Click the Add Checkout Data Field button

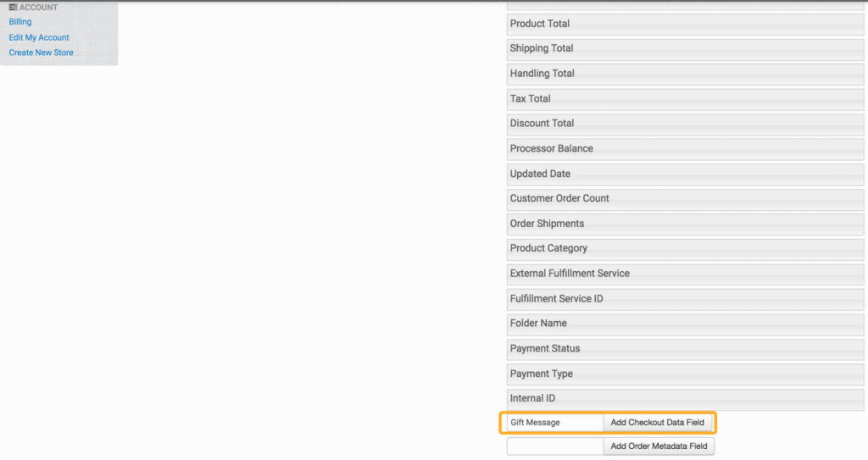click(x=657, y=423)
